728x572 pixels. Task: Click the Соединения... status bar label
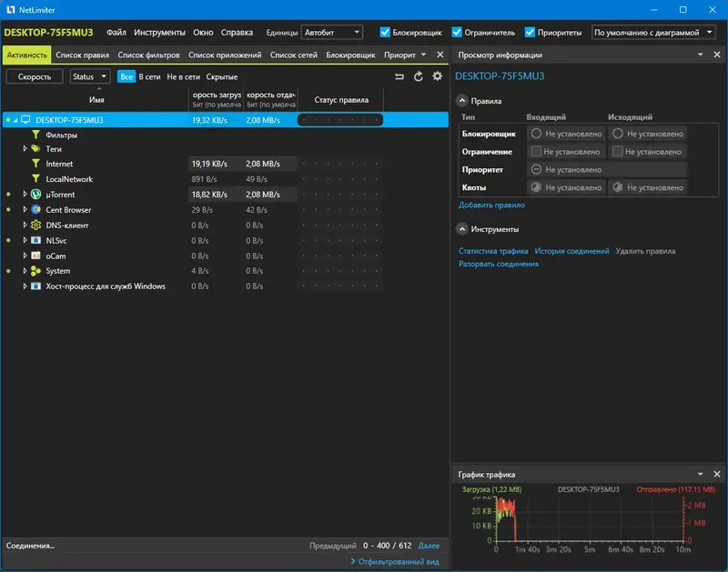[30, 546]
